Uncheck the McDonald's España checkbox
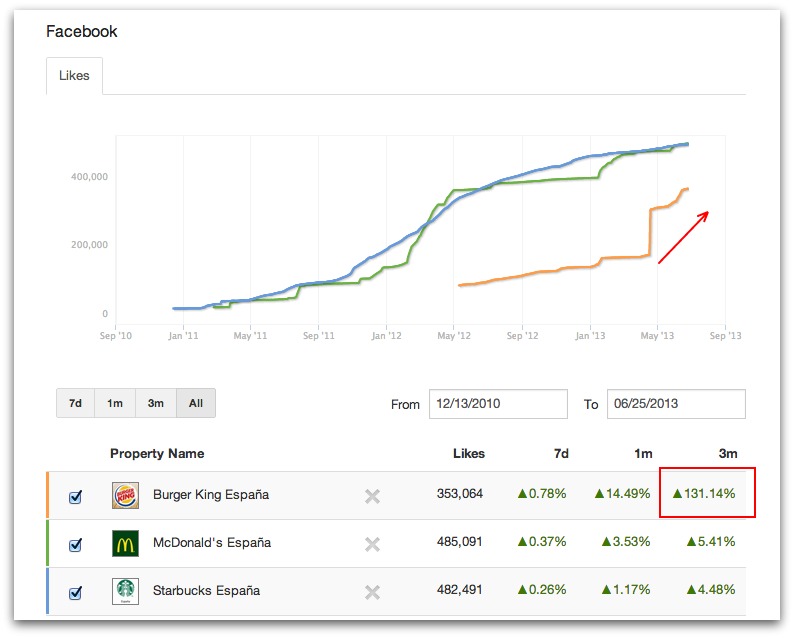 point(75,544)
